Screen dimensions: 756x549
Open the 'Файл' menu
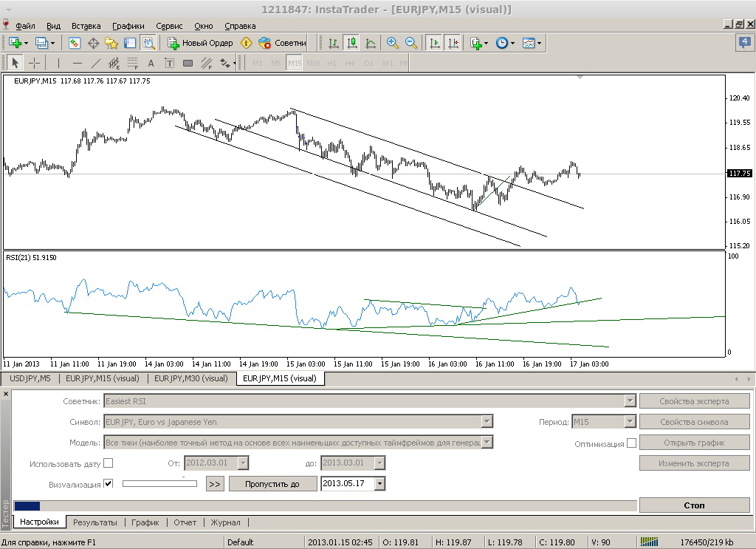25,26
